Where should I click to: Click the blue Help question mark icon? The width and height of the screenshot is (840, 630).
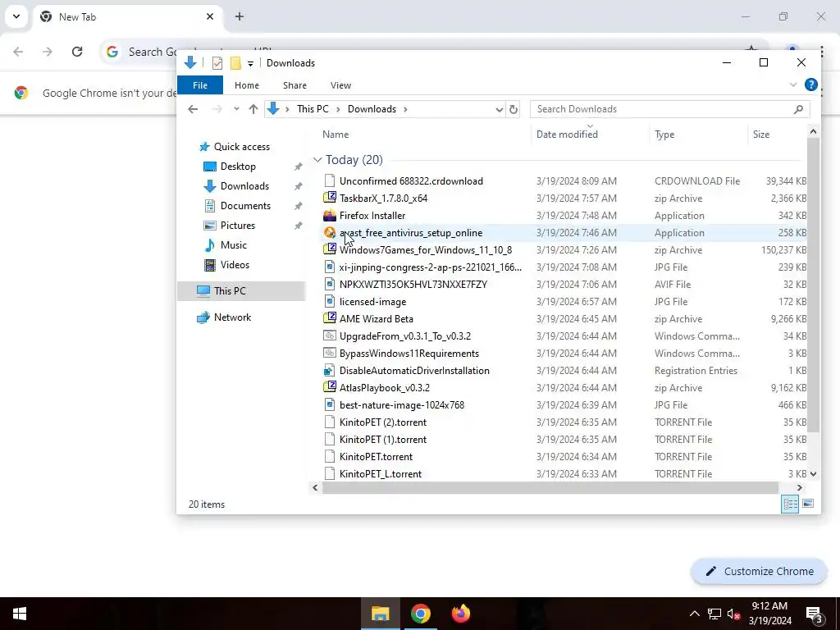[x=810, y=84]
